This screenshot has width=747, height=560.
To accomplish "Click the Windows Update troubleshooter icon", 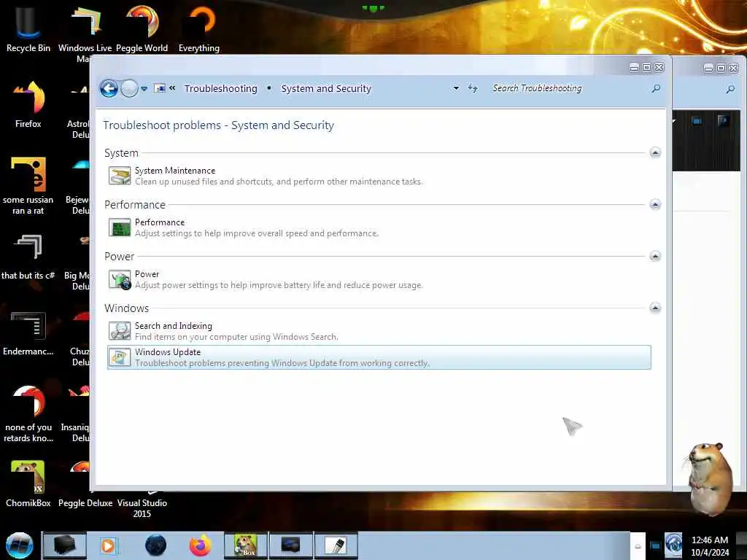I will pos(120,357).
